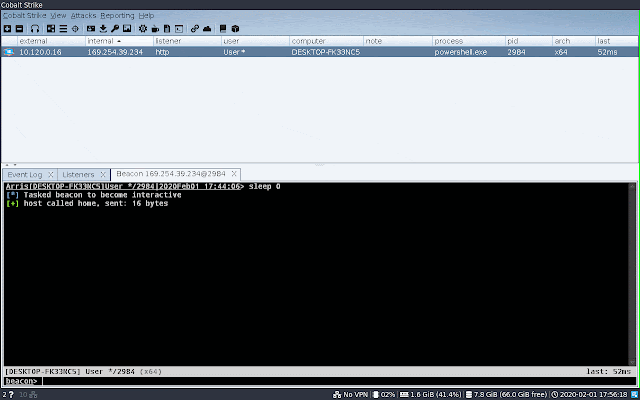Click the No VPN network status icon
This screenshot has width=640, height=400.
337,394
